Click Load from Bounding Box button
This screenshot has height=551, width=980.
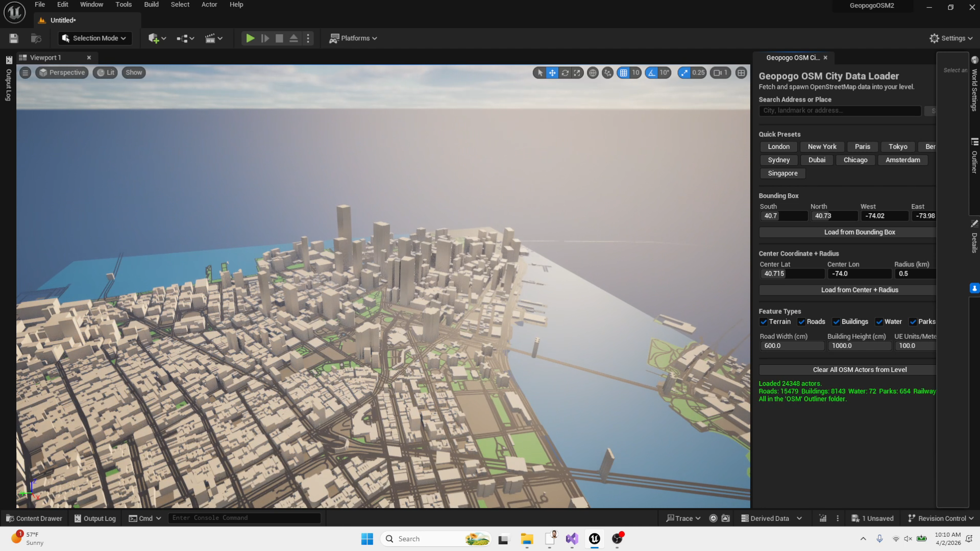pos(848,232)
